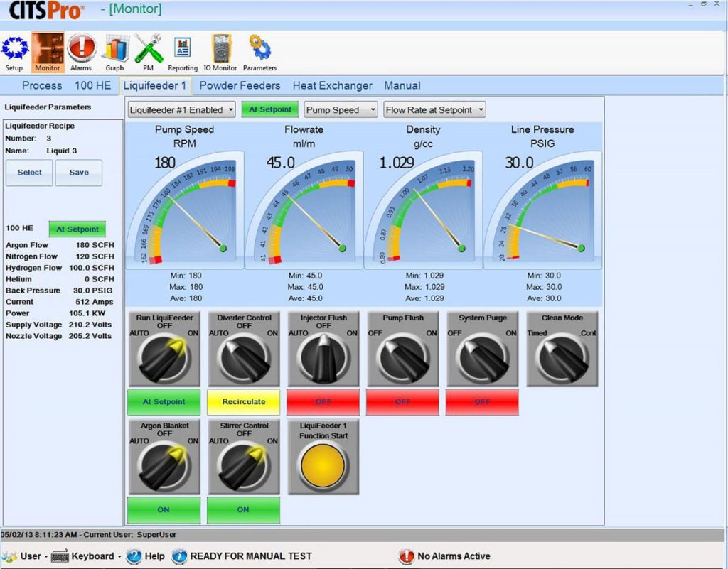
Task: Open the Parameters gear icon
Action: pyautogui.click(x=260, y=53)
